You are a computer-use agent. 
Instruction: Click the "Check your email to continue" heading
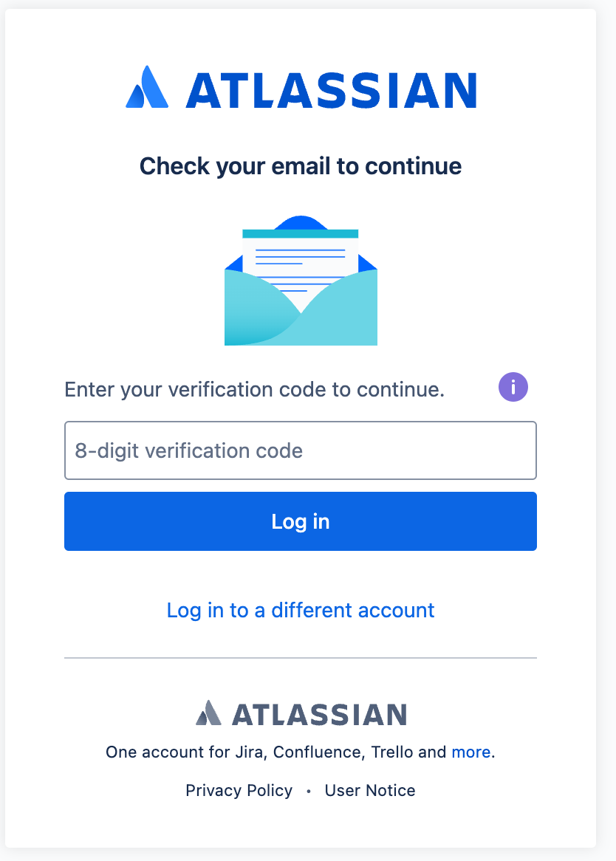click(301, 166)
